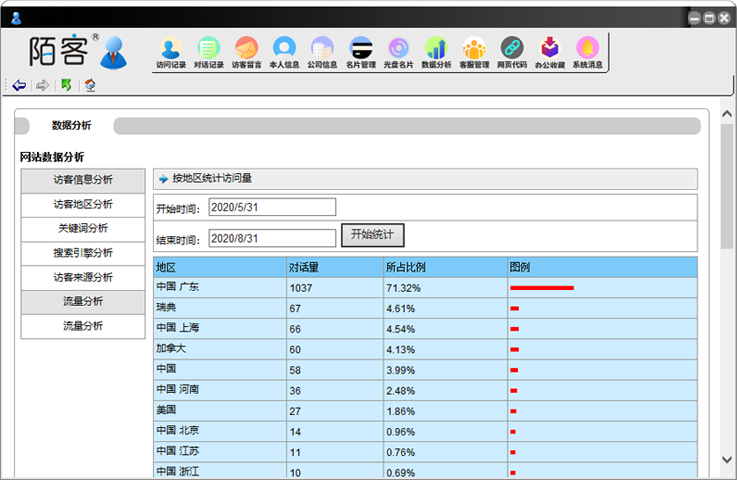This screenshot has width=737, height=480.
Task: Click the 结束时间 end date field
Action: 272,239
